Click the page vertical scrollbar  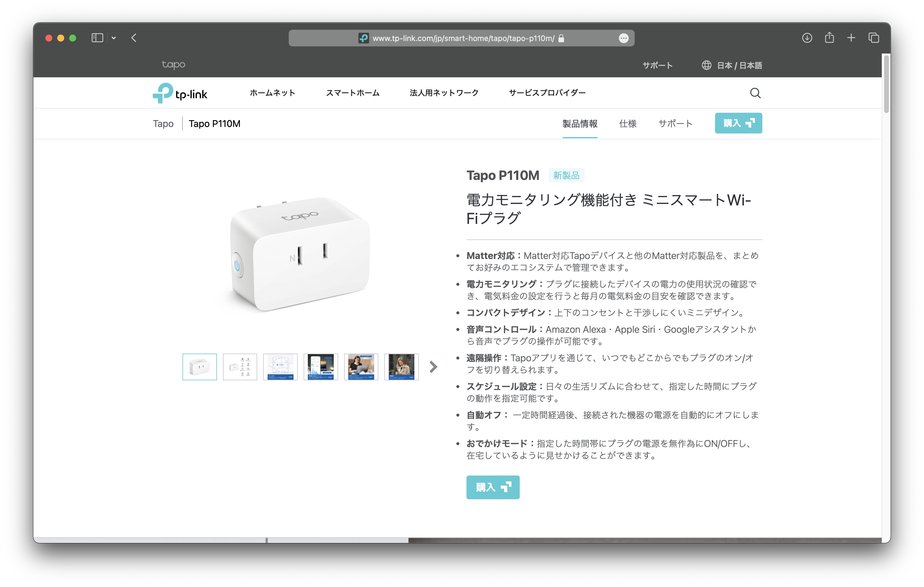pos(886,84)
